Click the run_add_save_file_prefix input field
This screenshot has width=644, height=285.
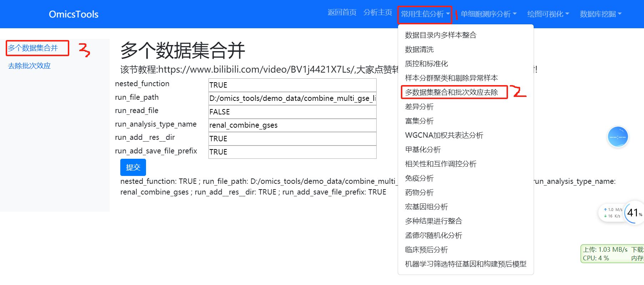[292, 152]
